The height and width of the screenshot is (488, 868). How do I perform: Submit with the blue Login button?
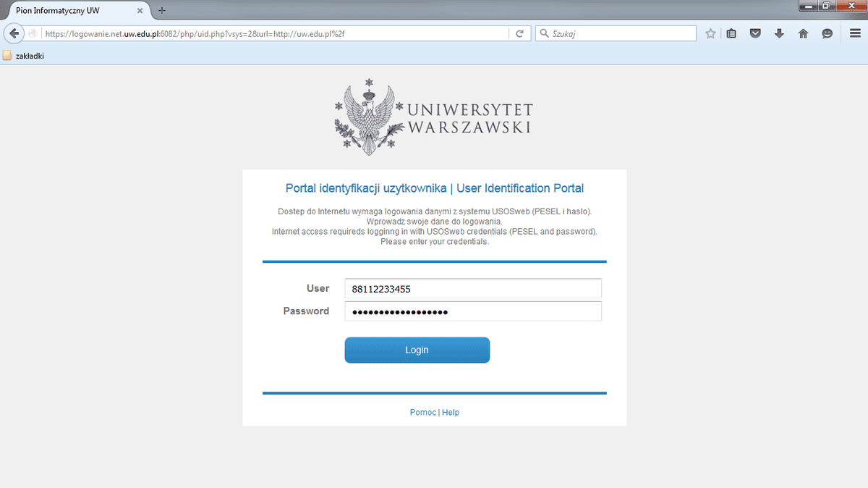pyautogui.click(x=417, y=350)
